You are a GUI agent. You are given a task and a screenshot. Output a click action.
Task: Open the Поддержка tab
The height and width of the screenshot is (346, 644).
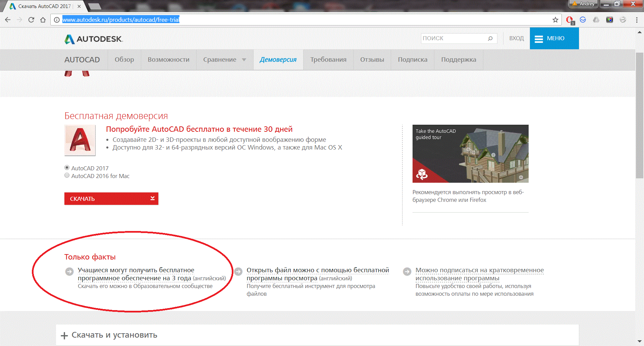click(x=459, y=60)
